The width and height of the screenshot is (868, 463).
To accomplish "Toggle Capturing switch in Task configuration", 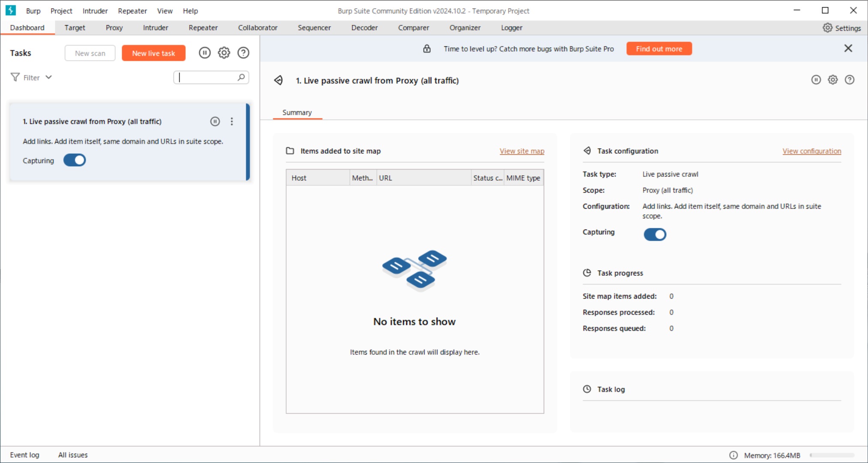I will coord(655,234).
